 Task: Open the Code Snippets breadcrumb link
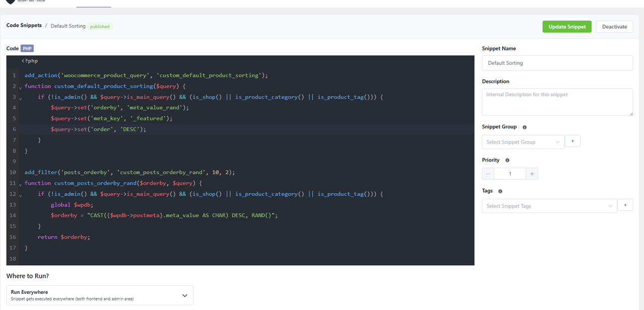[24, 25]
